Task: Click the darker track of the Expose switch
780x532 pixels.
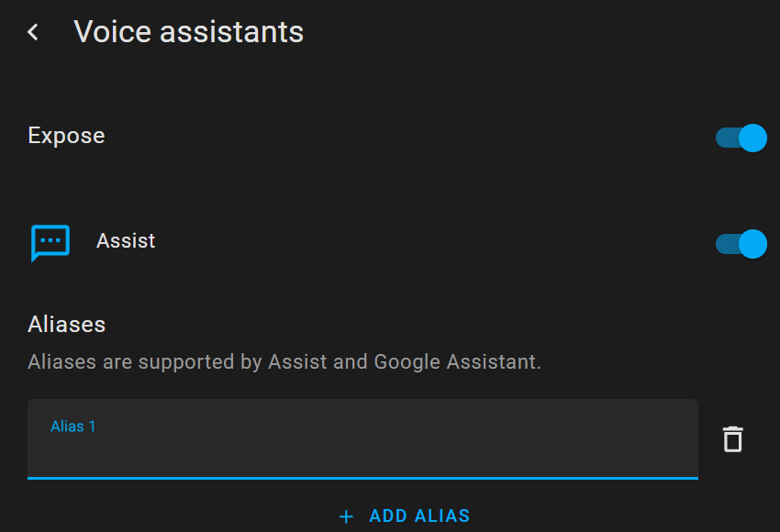Action: coord(725,138)
